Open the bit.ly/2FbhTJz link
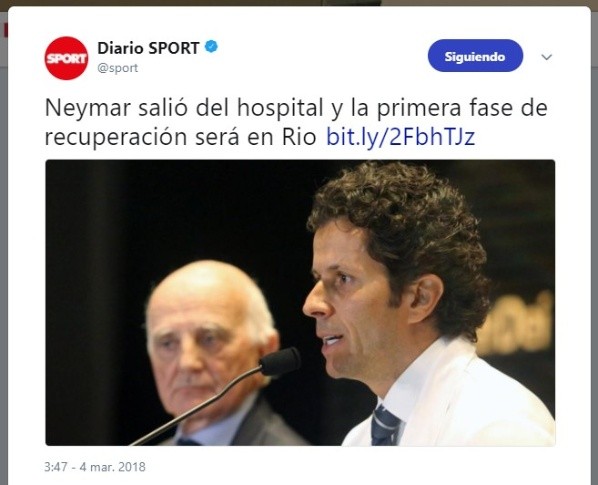 (x=400, y=136)
